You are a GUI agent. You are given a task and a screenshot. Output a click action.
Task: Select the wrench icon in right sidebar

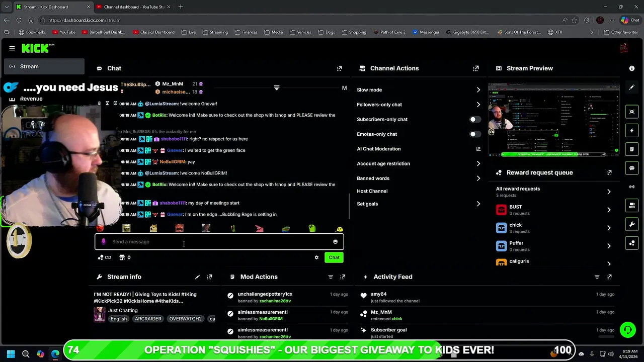(632, 224)
